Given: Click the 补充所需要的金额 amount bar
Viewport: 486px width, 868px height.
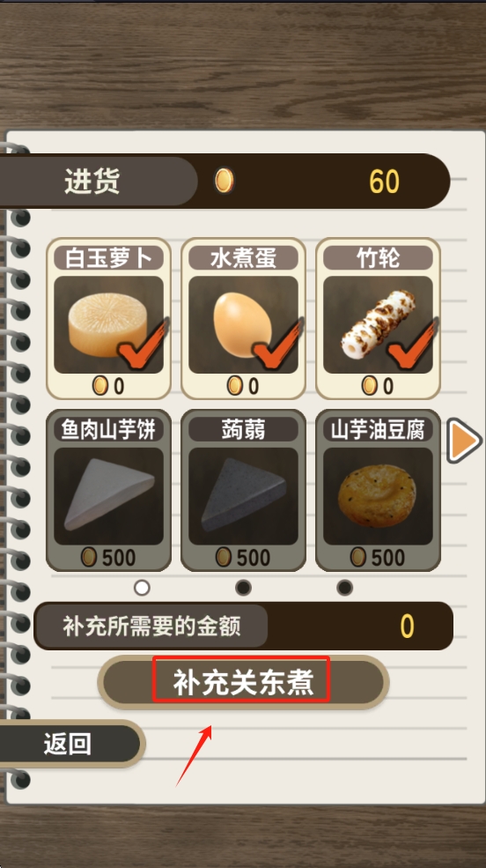Looking at the screenshot, I should (x=243, y=626).
